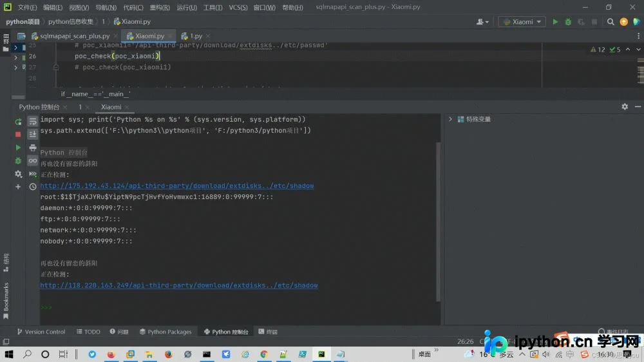Open the VCS(S) menu
644x362 pixels.
238,7
